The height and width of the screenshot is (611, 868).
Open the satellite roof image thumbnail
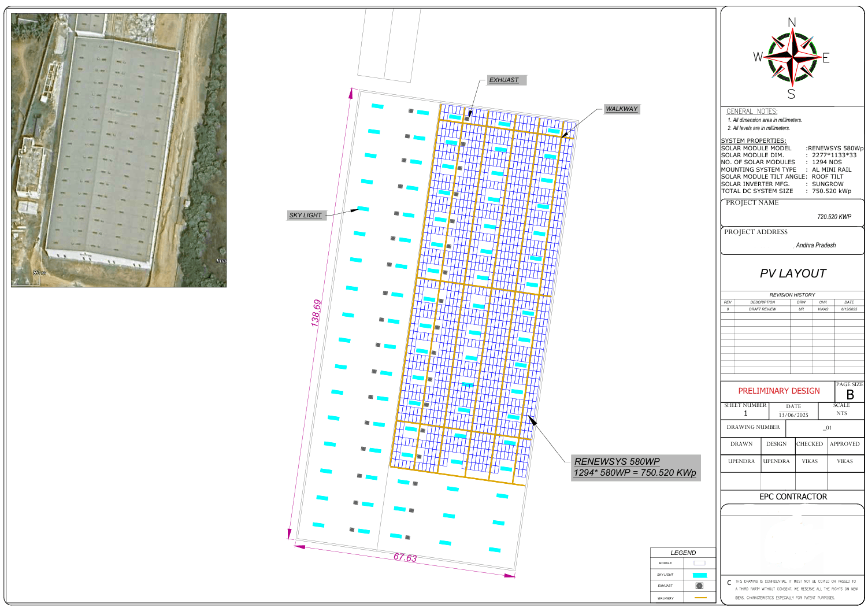tap(119, 150)
